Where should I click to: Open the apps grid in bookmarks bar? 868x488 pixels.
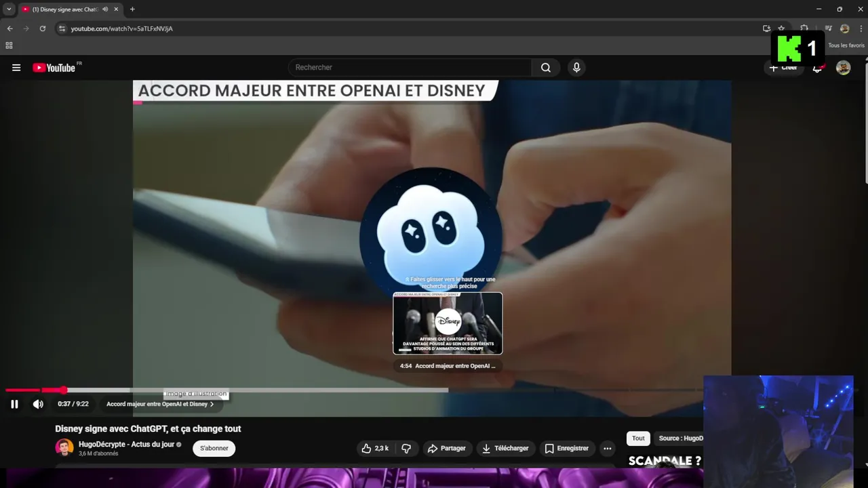click(x=9, y=45)
